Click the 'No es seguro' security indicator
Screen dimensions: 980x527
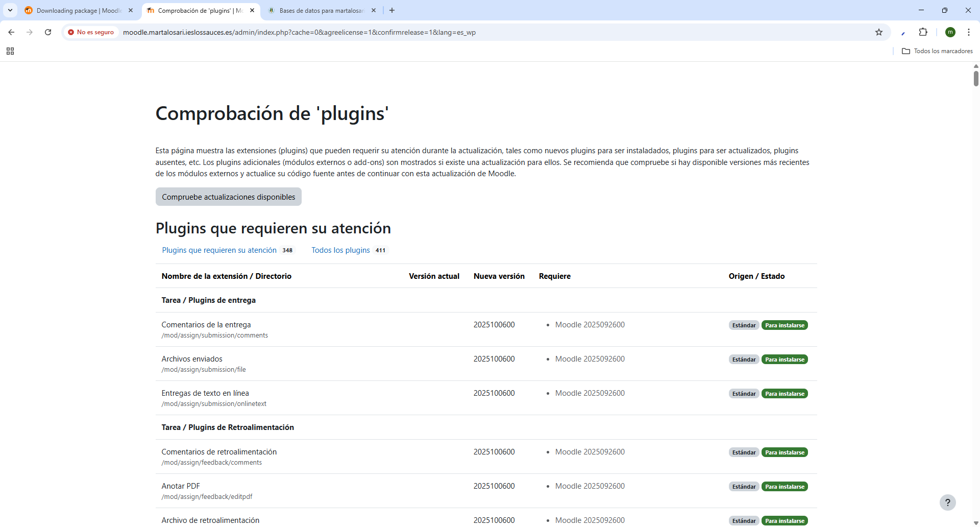click(x=91, y=32)
